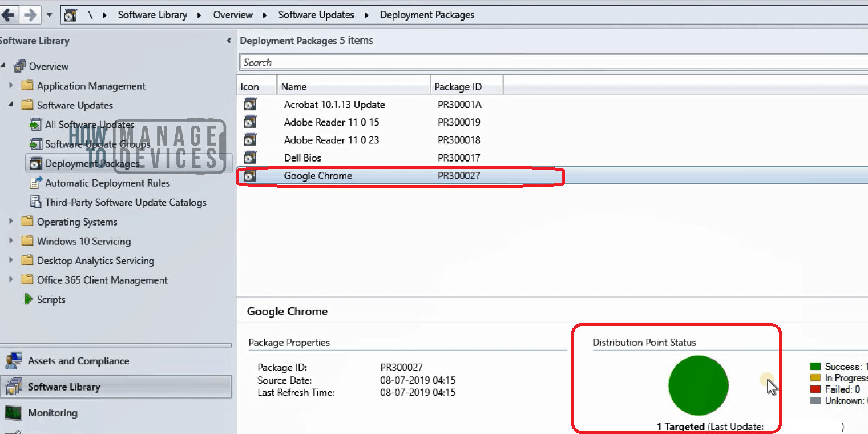Click the All Software Updates icon

tap(35, 124)
